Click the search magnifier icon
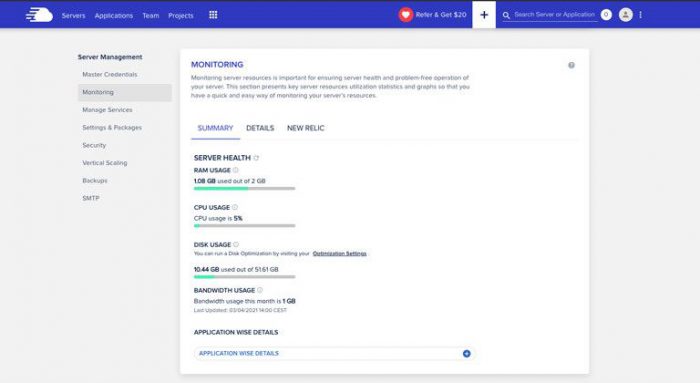 click(x=506, y=15)
